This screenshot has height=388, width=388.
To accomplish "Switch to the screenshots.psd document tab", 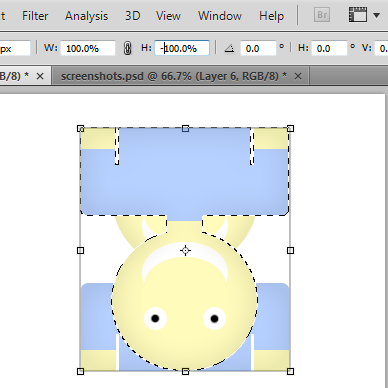I will coord(174,76).
